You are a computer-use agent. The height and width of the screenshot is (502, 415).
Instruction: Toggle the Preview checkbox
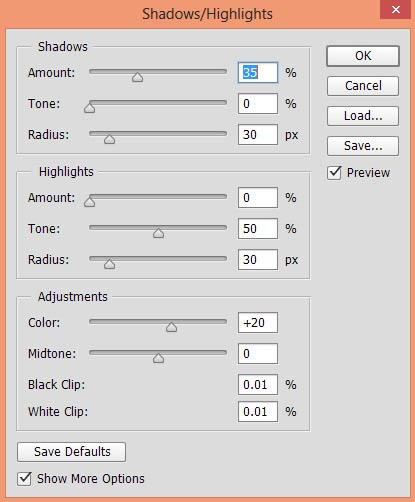point(334,173)
